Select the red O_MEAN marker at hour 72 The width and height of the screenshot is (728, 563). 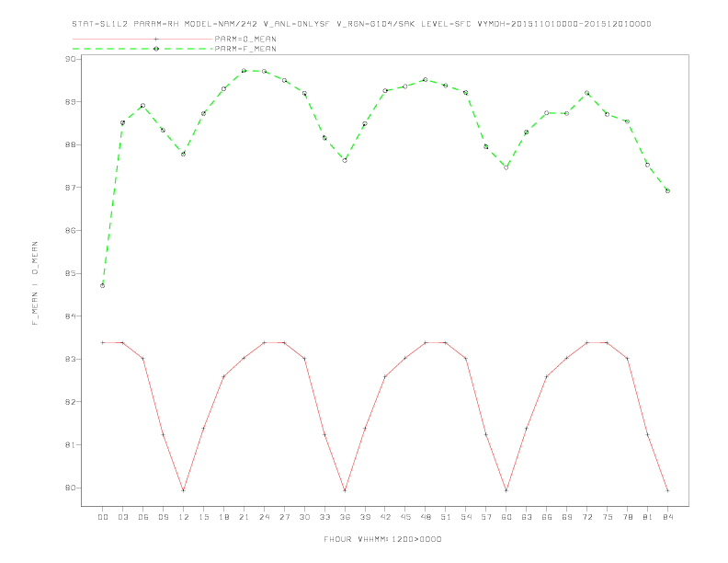(587, 343)
